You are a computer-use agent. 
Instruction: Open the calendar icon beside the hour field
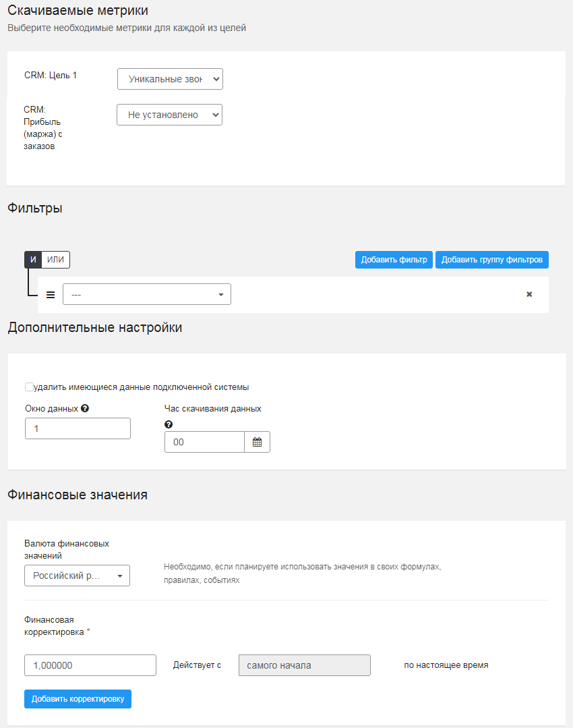(x=257, y=442)
